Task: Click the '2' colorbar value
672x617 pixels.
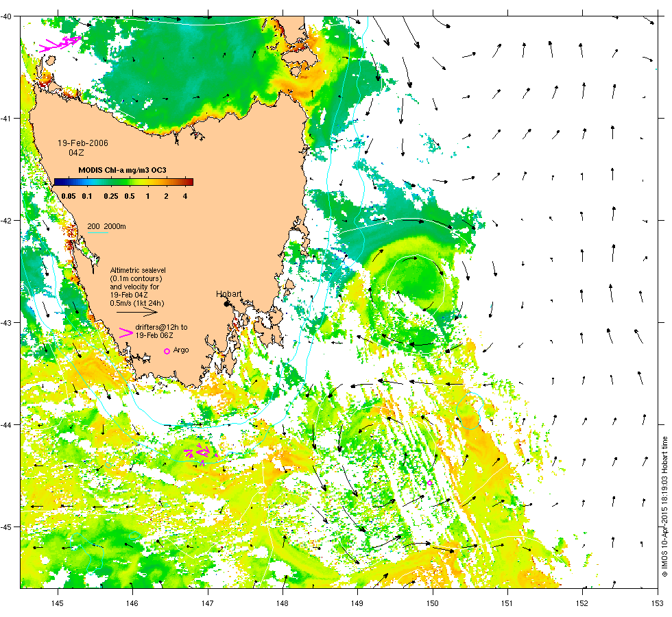Action: point(166,196)
